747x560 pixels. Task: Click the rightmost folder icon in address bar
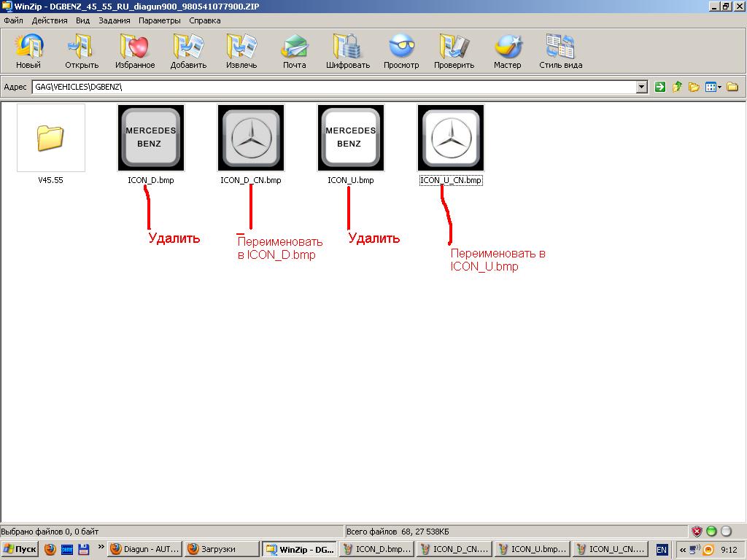point(732,87)
